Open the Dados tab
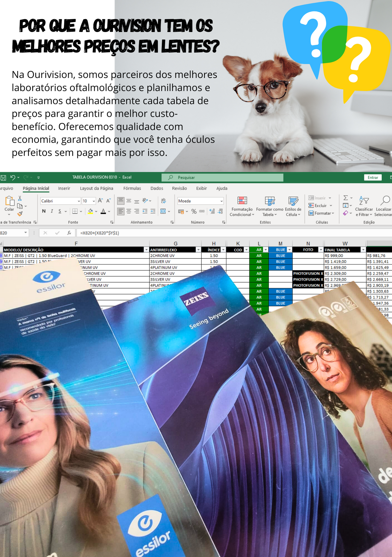 tap(157, 188)
